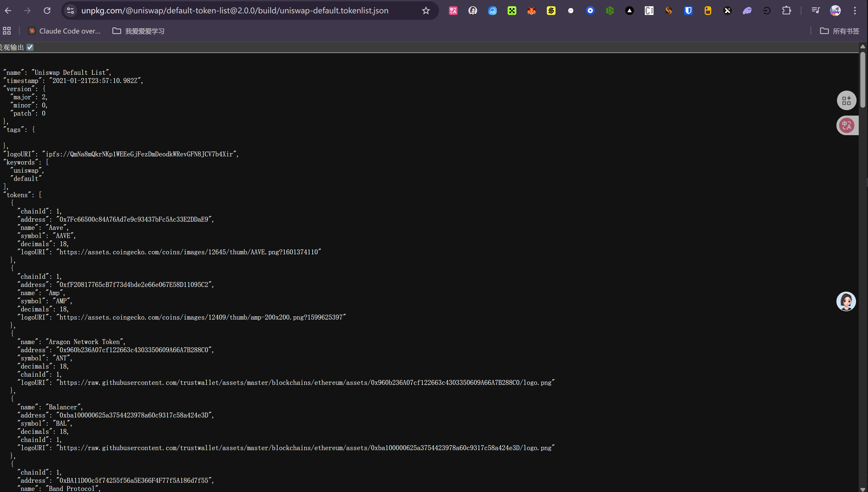
Task: Bookmark this page with the star icon
Action: pos(426,11)
